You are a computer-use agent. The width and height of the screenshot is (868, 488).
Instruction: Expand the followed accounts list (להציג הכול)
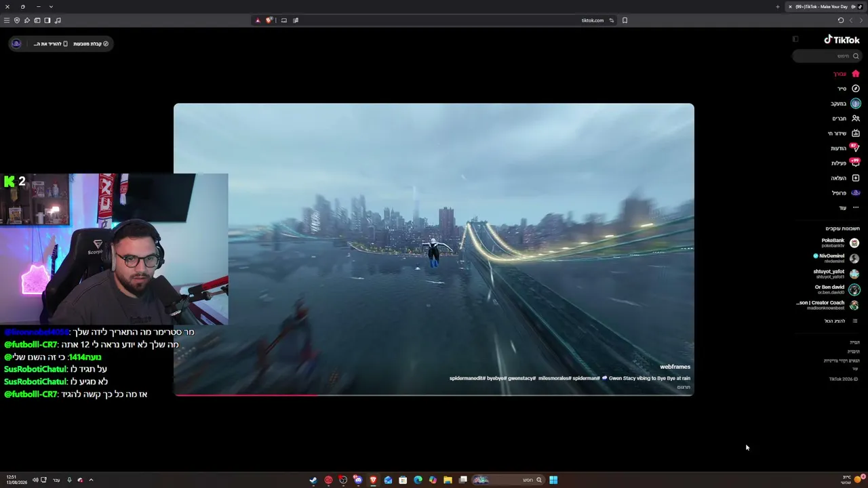841,321
